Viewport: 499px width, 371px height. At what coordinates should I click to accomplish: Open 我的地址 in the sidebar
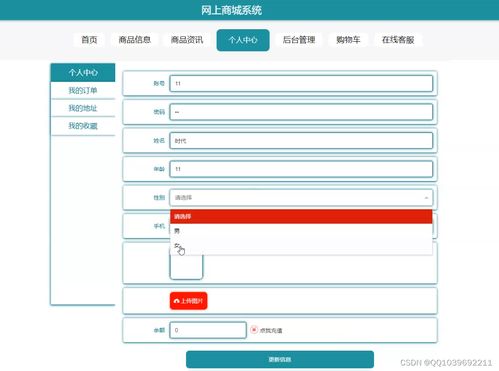[x=83, y=108]
